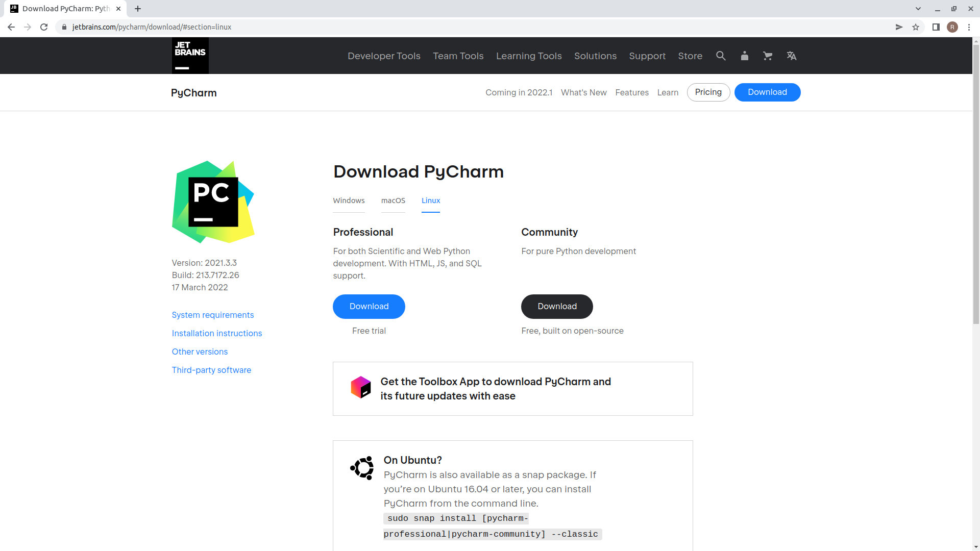Click the browser profile avatar
The width and height of the screenshot is (980, 551).
(x=952, y=27)
